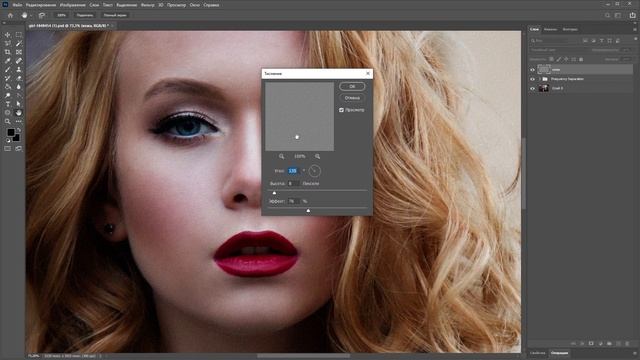Expand the Frequency Separation group
The image size is (640, 360).
point(539,79)
